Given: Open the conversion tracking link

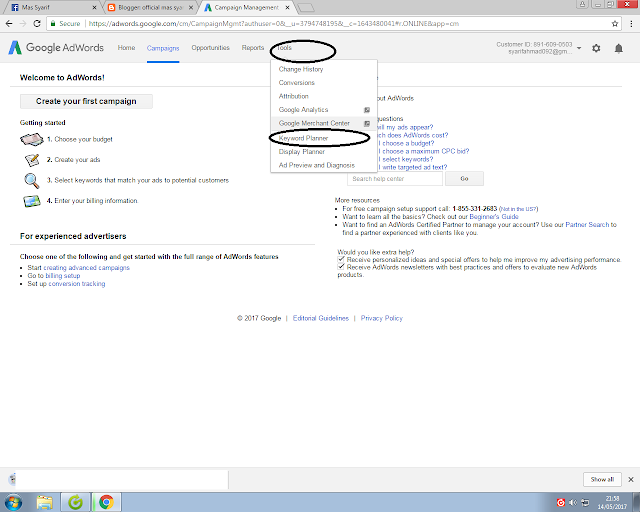Looking at the screenshot, I should point(77,284).
